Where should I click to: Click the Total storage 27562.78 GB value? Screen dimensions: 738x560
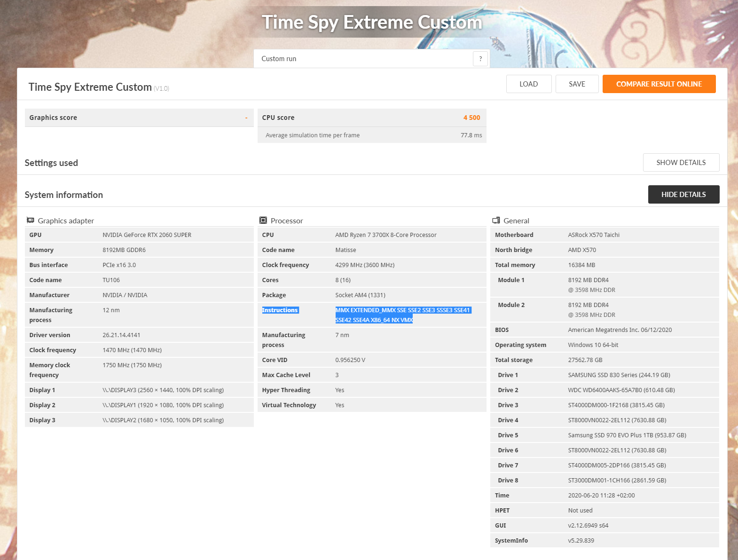click(585, 360)
